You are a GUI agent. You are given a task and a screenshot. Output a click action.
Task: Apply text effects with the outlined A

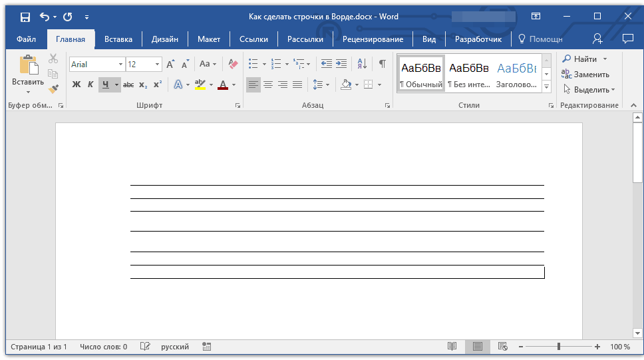[178, 85]
